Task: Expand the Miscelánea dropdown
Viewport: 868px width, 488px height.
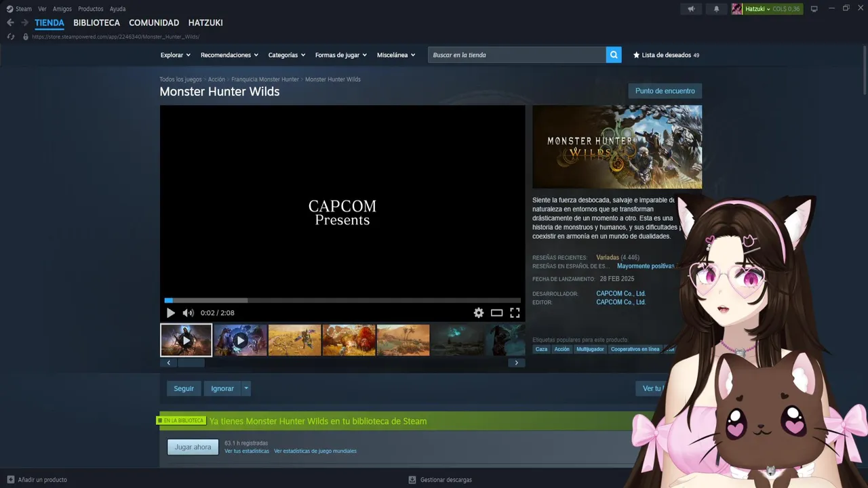Action: tap(396, 55)
